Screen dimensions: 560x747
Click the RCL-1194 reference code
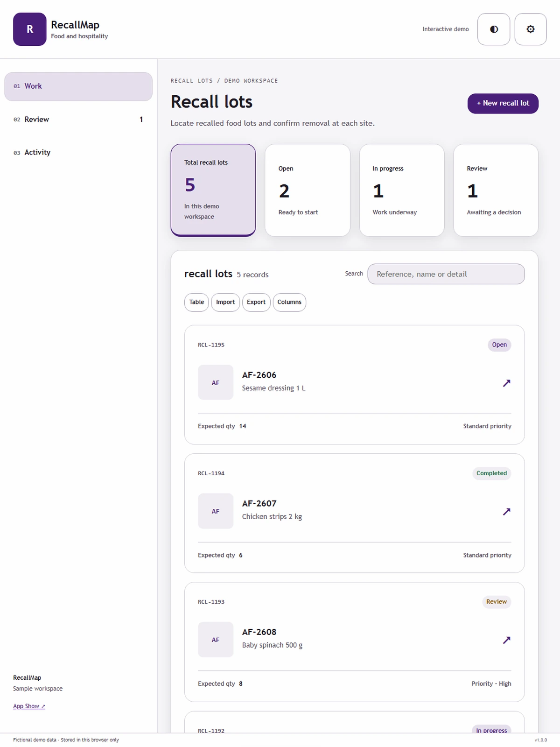pyautogui.click(x=211, y=473)
